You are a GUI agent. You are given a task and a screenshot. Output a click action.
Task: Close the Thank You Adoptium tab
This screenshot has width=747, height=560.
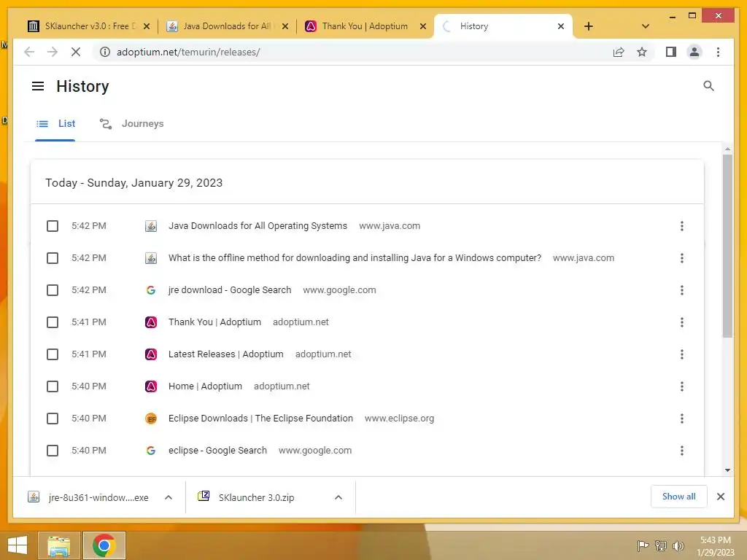[x=422, y=26]
